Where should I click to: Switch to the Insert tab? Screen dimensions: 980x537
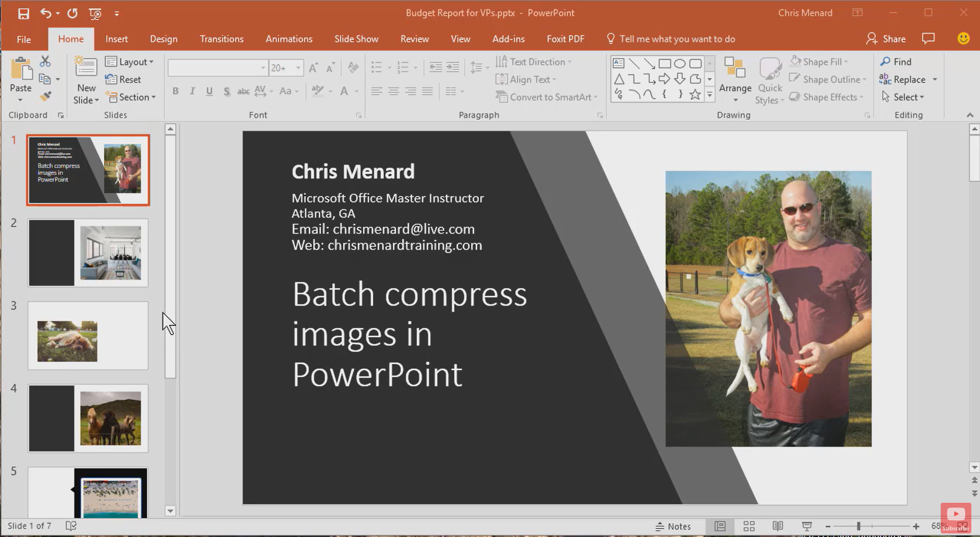(x=116, y=38)
